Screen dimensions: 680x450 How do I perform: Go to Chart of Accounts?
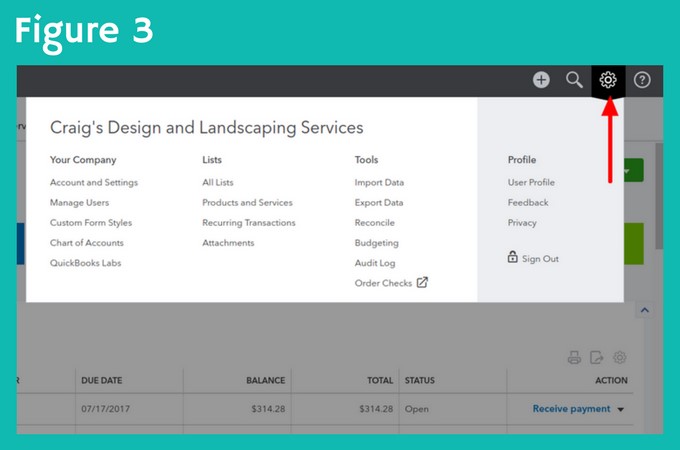tap(87, 243)
